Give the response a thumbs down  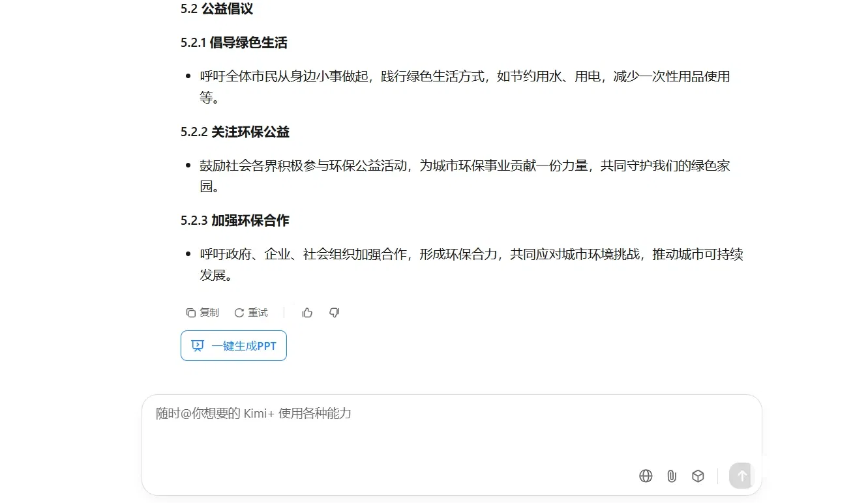pos(335,313)
